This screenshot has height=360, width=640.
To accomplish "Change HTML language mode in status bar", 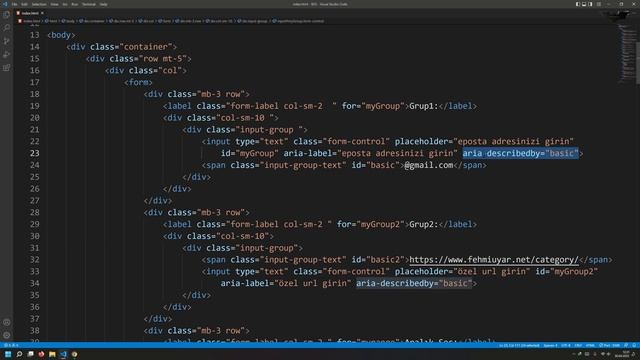I will coord(590,345).
